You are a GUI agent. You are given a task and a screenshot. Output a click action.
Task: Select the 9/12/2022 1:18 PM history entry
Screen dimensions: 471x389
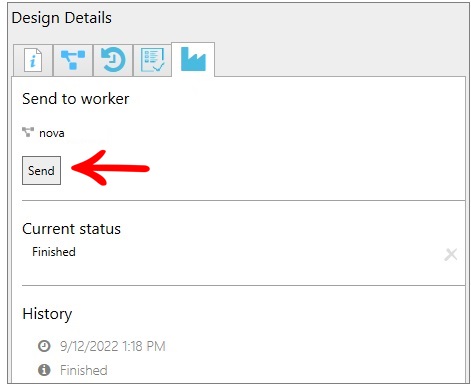point(113,346)
